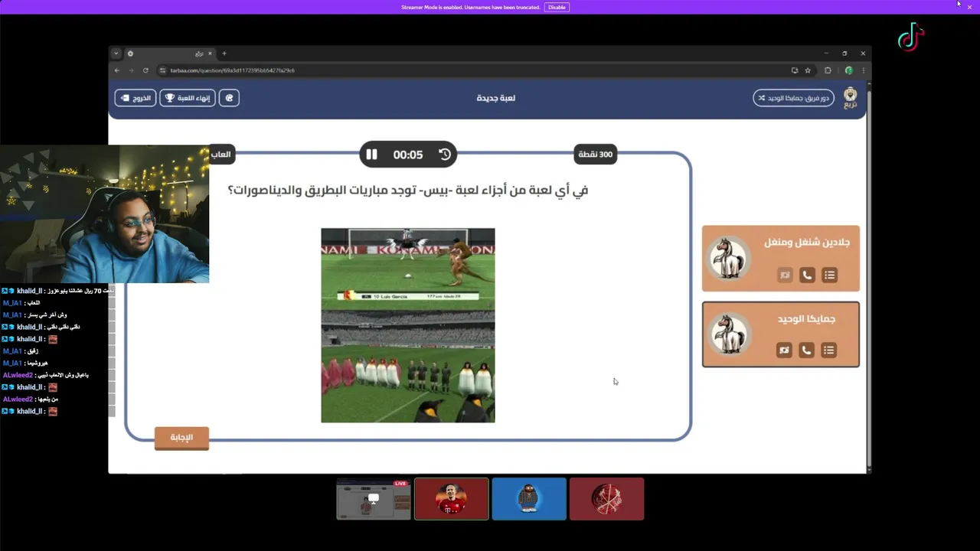The height and width of the screenshot is (551, 980).
Task: Use phone-call lifeline for جلادين شنغل ومنغل
Action: point(807,275)
